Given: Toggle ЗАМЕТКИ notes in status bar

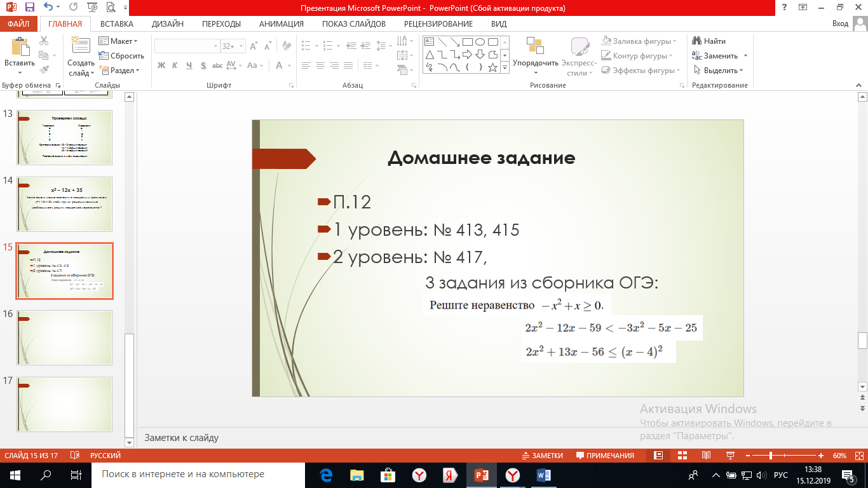Looking at the screenshot, I should [x=542, y=456].
